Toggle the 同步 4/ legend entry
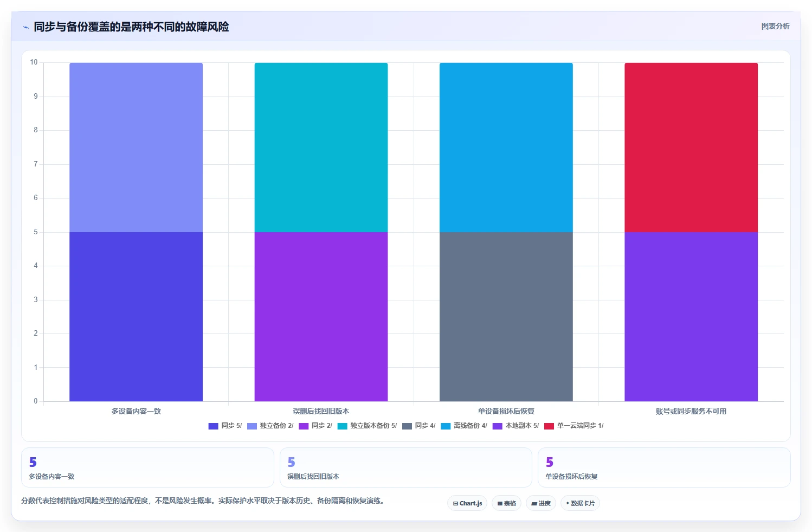 coord(418,426)
